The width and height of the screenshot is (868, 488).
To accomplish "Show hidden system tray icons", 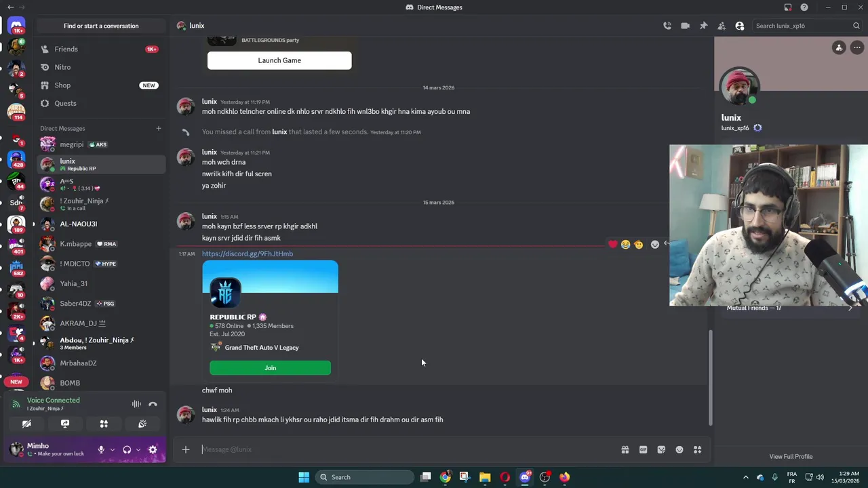I will tap(746, 477).
